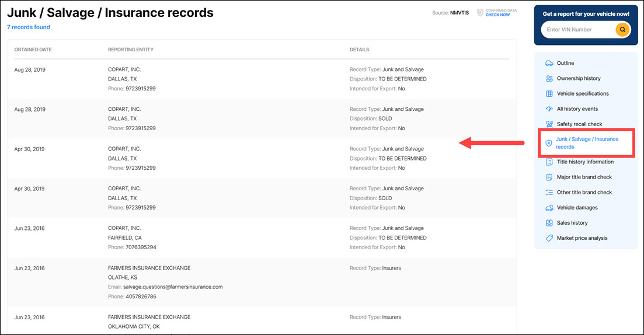Screen dimensions: 644x335
Task: Open the Outline section
Action: (565, 63)
